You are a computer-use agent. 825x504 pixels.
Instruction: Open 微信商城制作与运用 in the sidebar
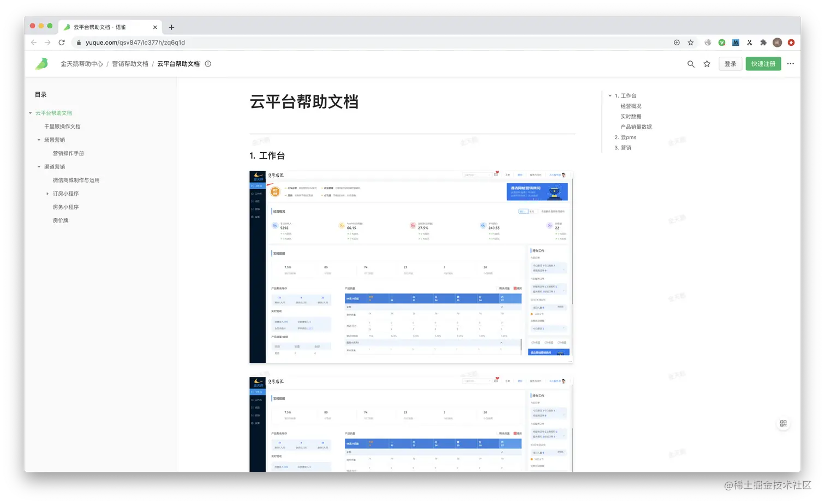pyautogui.click(x=76, y=181)
